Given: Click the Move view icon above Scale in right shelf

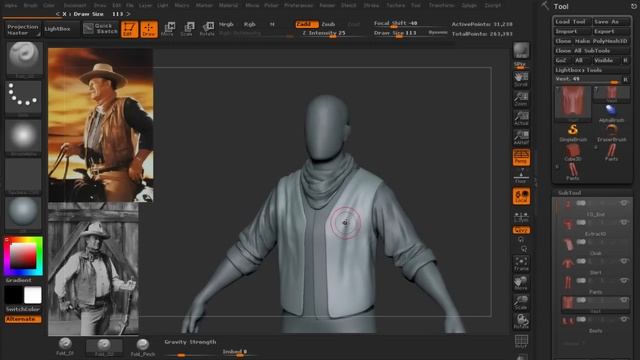Looking at the screenshot, I should tap(521, 283).
